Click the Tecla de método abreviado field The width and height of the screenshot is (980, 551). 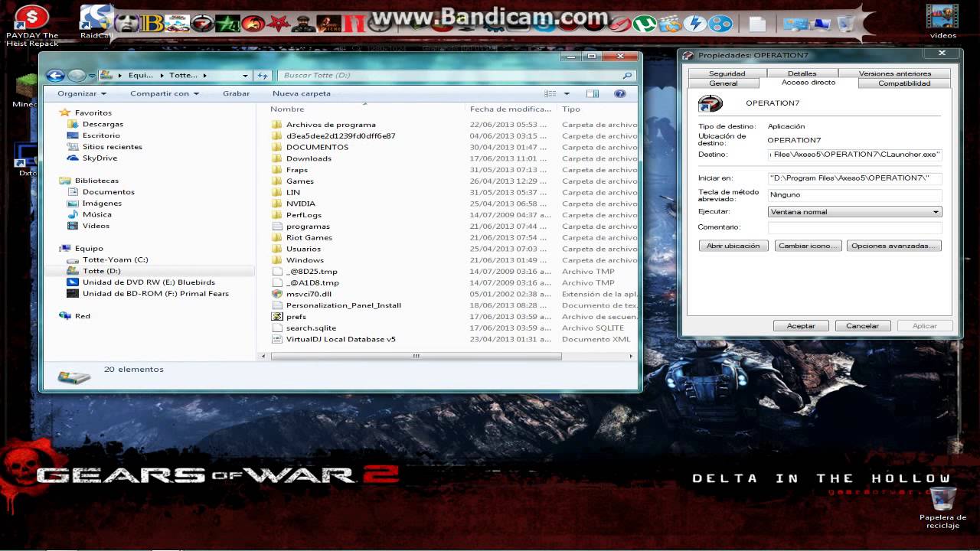[x=854, y=195]
